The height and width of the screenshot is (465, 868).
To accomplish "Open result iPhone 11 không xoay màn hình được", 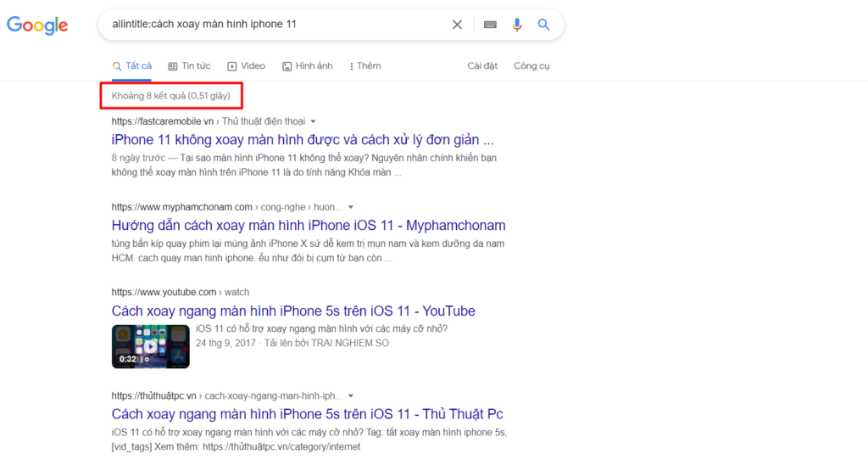I will pos(303,140).
